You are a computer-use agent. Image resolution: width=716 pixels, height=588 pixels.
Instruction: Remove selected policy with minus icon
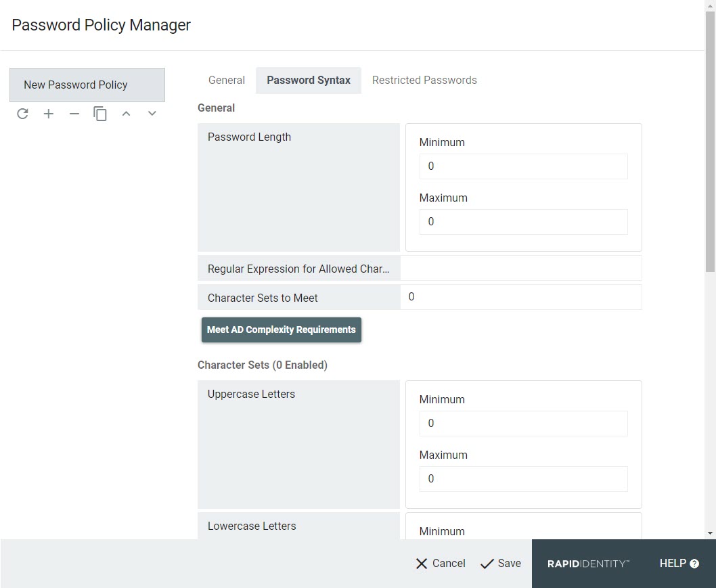point(74,114)
